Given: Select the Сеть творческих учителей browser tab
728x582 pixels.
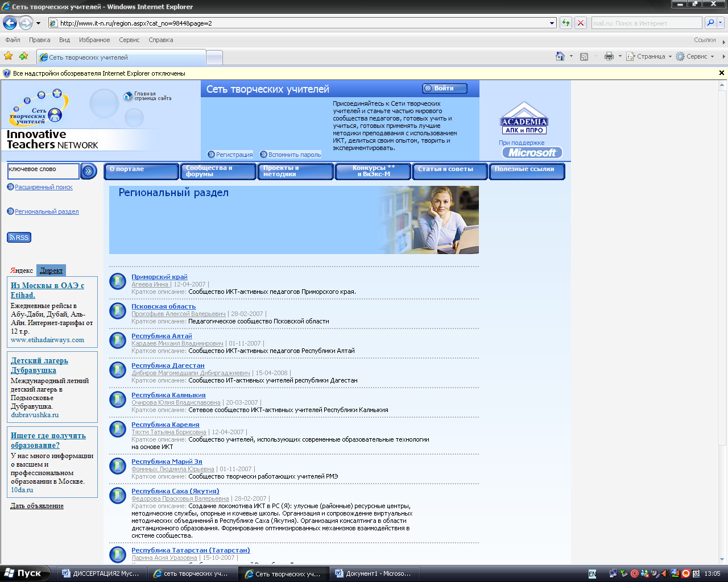Looking at the screenshot, I should pos(121,57).
